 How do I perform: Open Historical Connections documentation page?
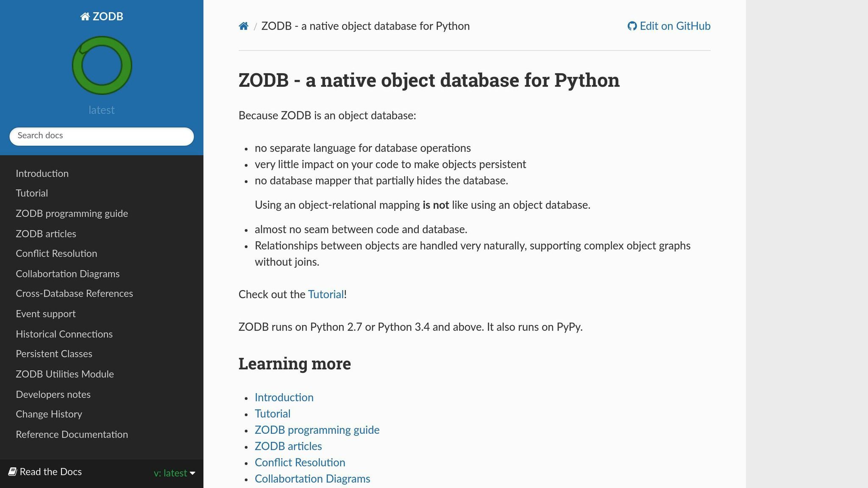point(64,334)
